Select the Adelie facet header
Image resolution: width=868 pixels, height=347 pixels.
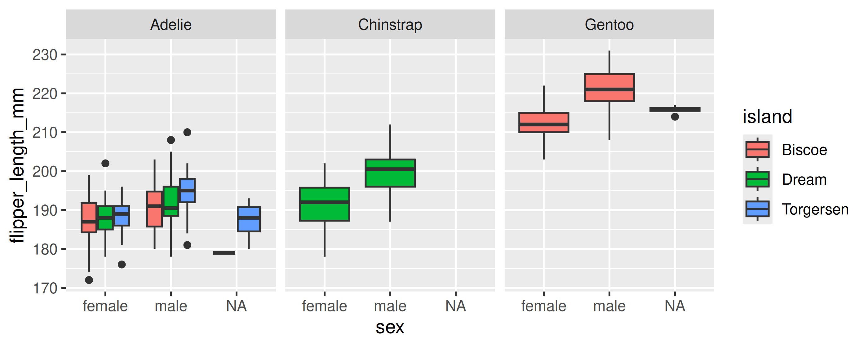pyautogui.click(x=171, y=24)
